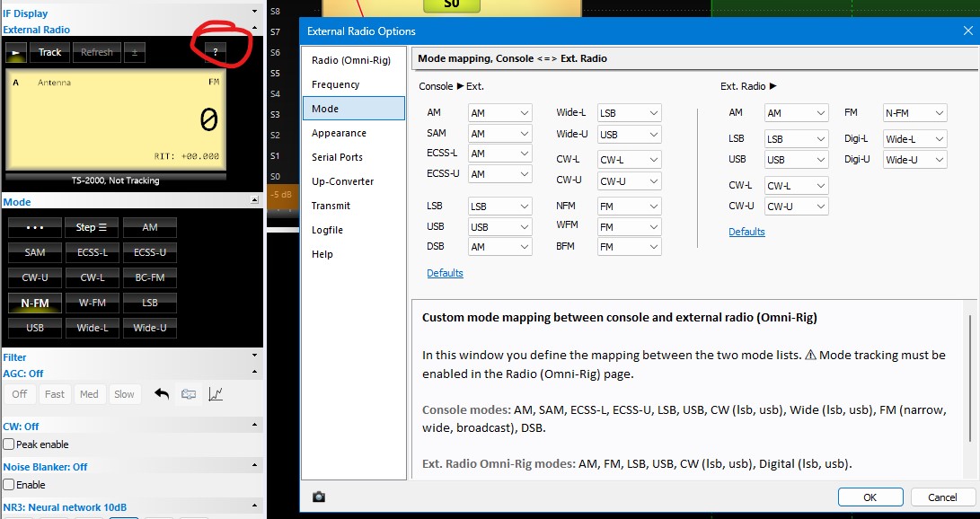Open the Console SAM mode mapping dropdown
Viewport: 980px width, 519px height.
500,134
